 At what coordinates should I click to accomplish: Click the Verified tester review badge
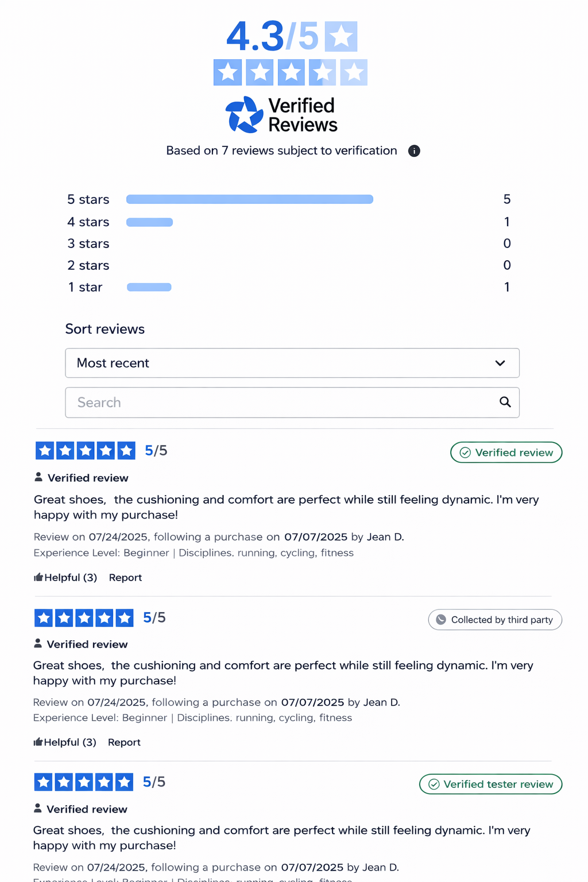click(x=490, y=784)
